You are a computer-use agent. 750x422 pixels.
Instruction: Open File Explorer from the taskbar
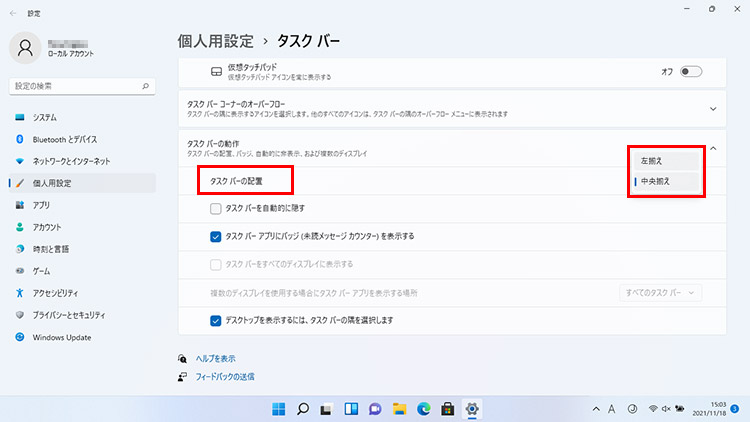point(399,408)
